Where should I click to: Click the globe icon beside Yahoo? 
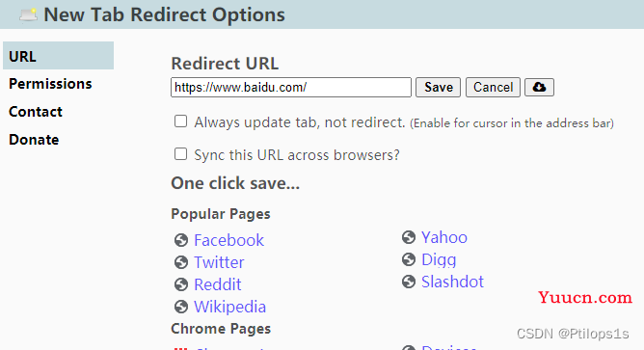click(x=409, y=237)
